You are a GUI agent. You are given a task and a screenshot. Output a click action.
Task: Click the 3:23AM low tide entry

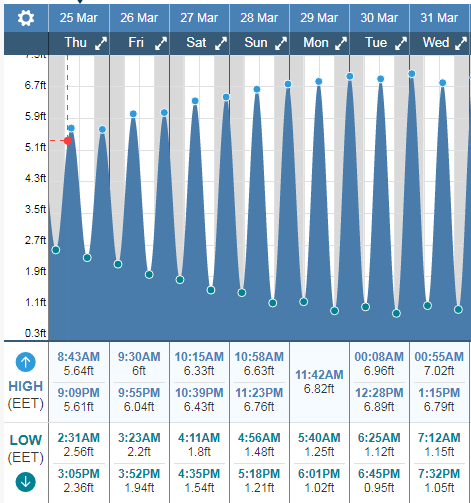(139, 444)
